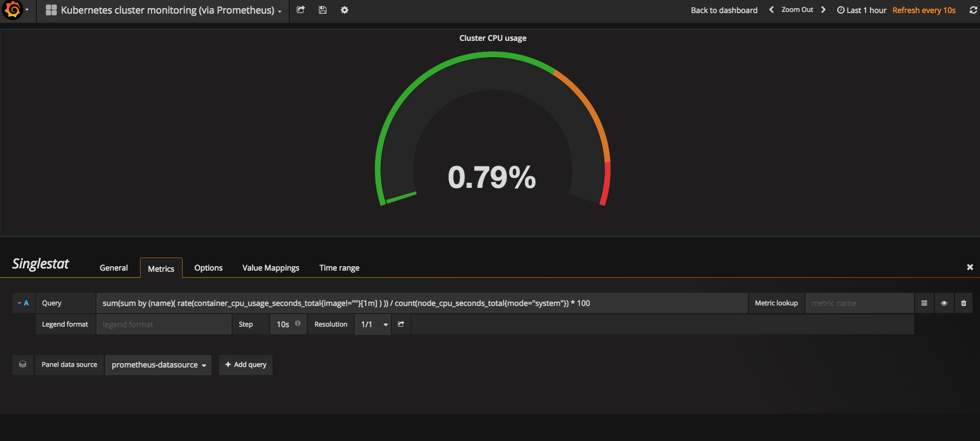Open query A options hamburger menu
980x441 pixels.
tap(924, 303)
